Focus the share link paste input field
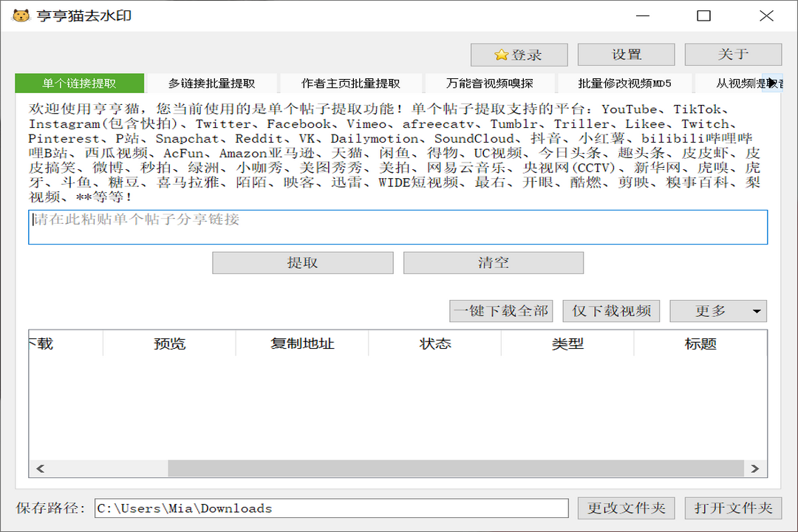Screen dimensions: 798x532 tap(398, 228)
